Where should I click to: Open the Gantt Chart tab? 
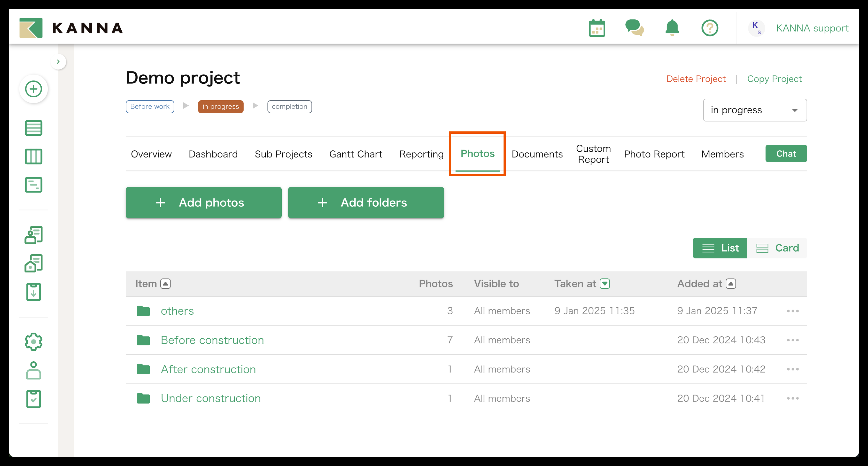click(x=355, y=154)
